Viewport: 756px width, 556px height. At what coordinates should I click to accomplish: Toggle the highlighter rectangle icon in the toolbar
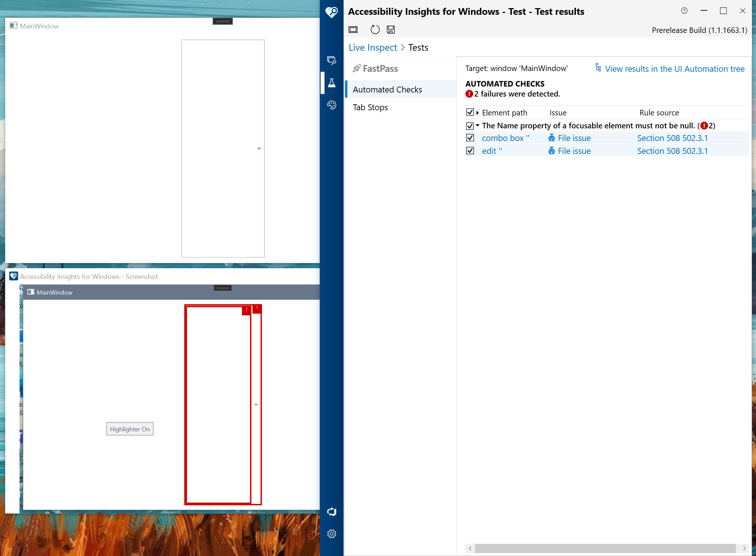(x=353, y=30)
